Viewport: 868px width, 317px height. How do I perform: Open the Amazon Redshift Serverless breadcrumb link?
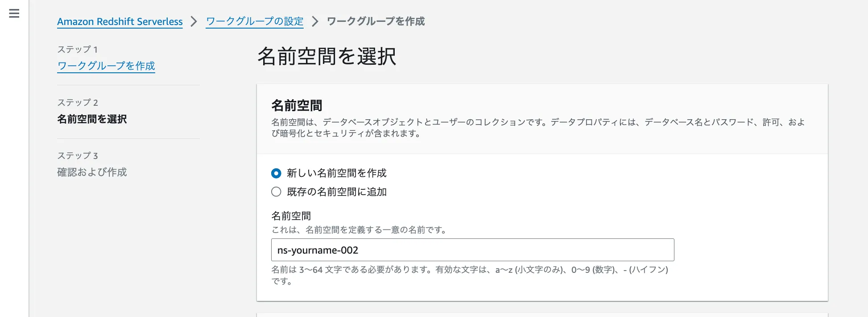pyautogui.click(x=120, y=21)
